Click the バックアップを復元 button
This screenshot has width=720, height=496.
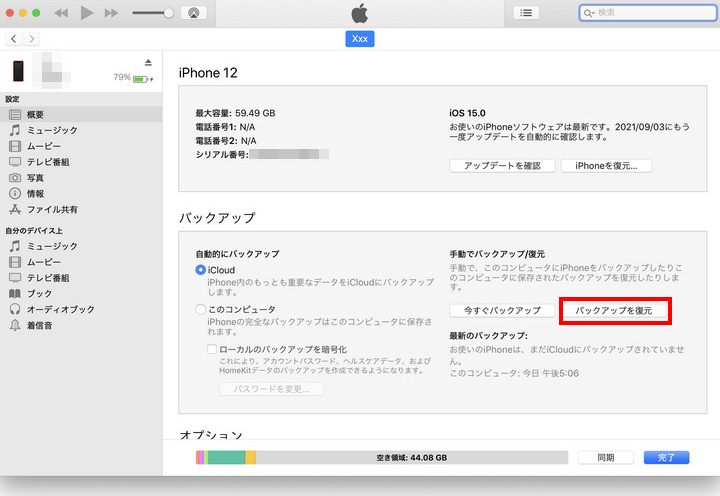[614, 310]
